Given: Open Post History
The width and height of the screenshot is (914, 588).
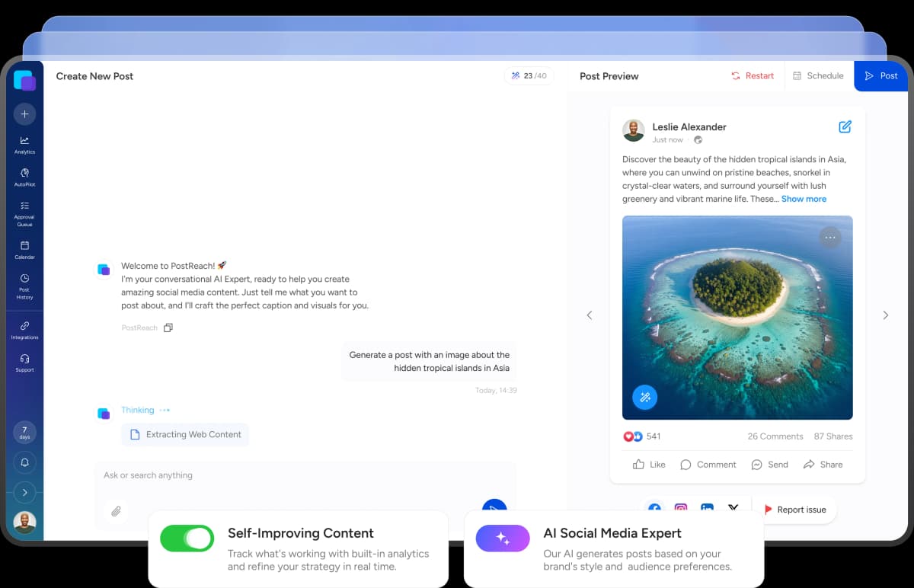Looking at the screenshot, I should coord(24,286).
